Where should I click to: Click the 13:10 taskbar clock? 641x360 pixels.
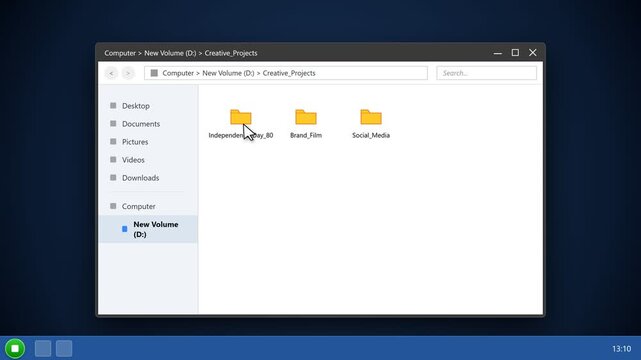tap(621, 349)
